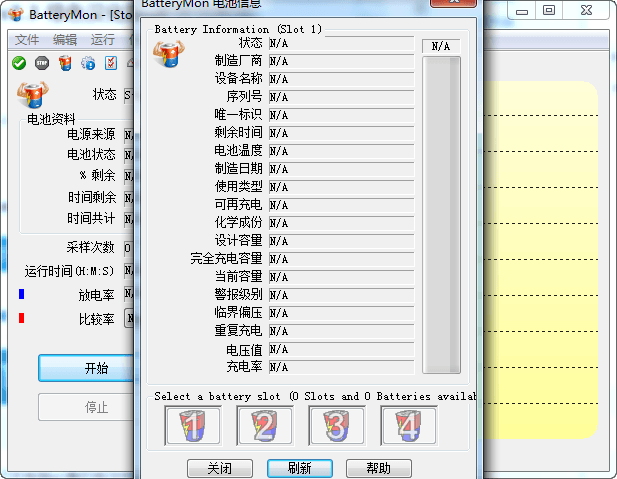The width and height of the screenshot is (617, 479).
Task: Click the 警报级别 value field
Action: (342, 295)
